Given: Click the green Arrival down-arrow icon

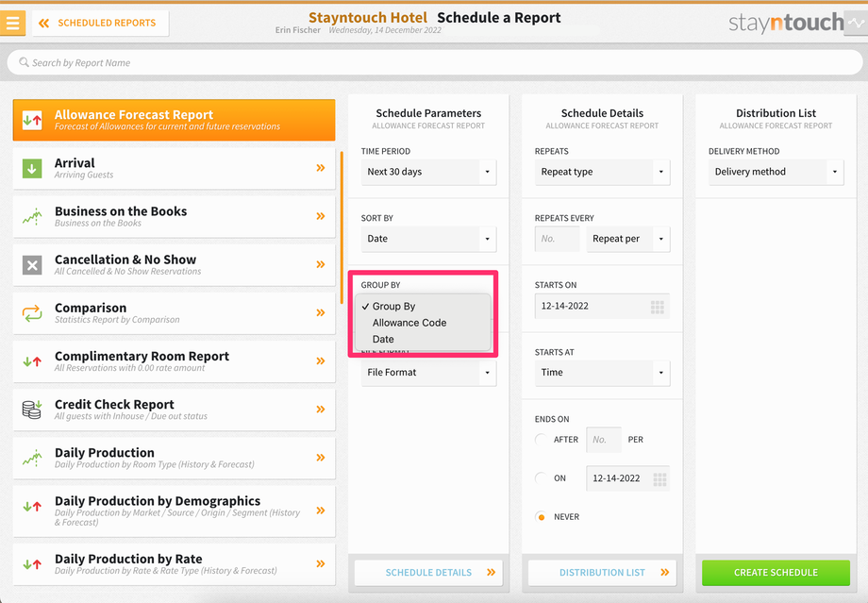Looking at the screenshot, I should point(32,168).
